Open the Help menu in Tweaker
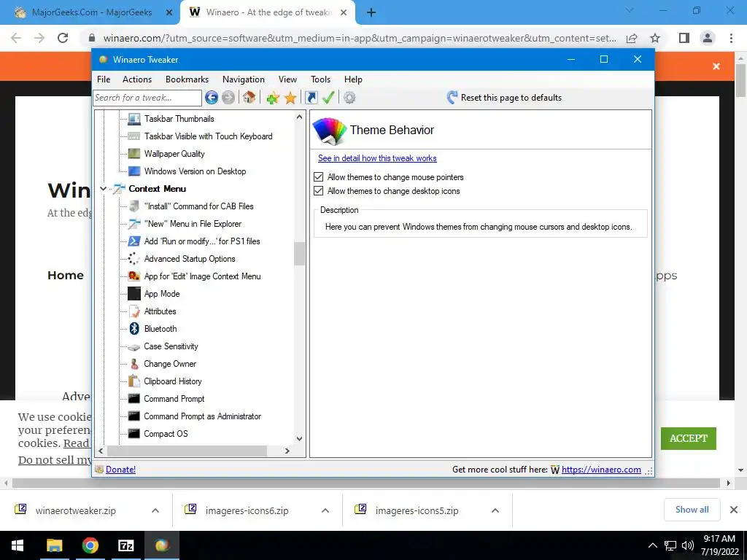 click(353, 79)
